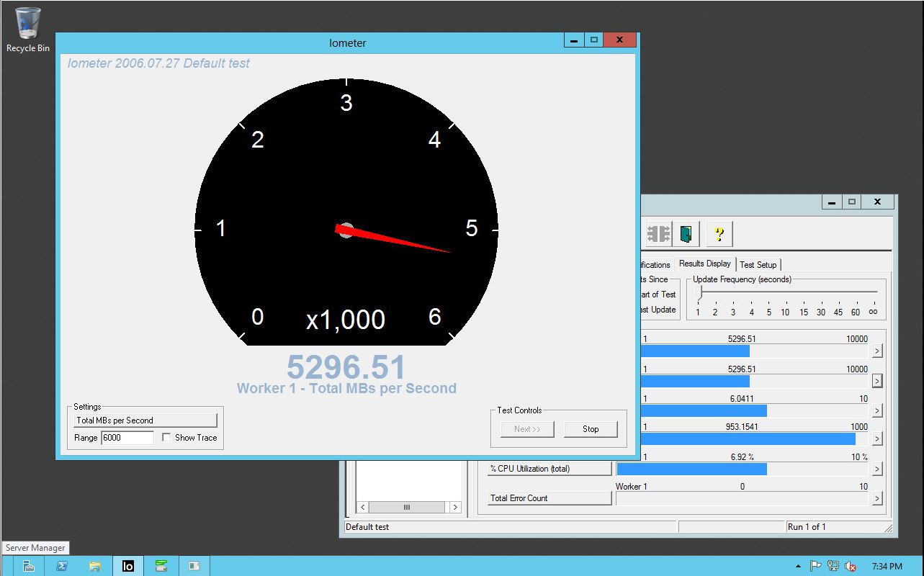
Task: Open the Recycle Bin desktop icon
Action: (x=28, y=30)
